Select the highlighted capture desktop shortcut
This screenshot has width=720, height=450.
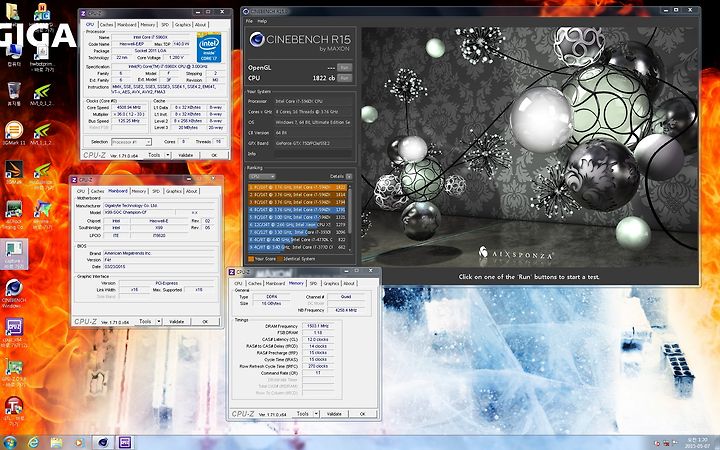[14, 254]
